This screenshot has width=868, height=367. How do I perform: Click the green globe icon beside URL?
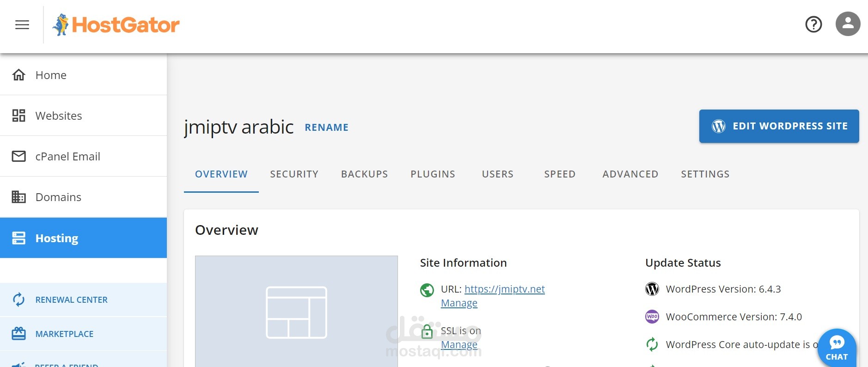(x=427, y=290)
